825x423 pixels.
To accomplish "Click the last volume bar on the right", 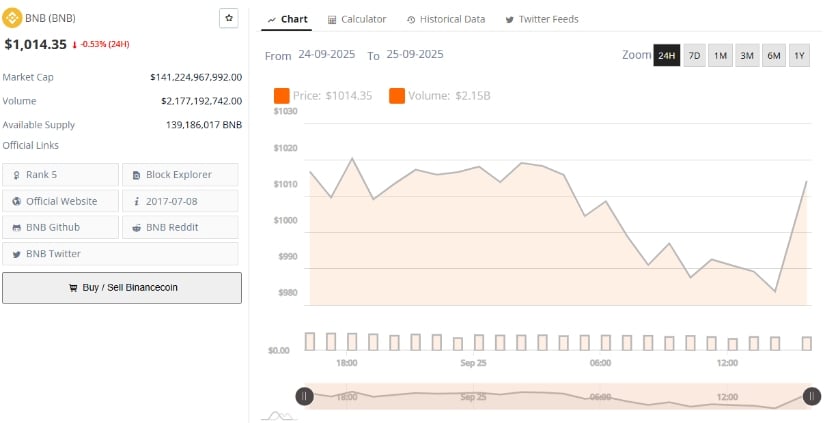I will [807, 344].
